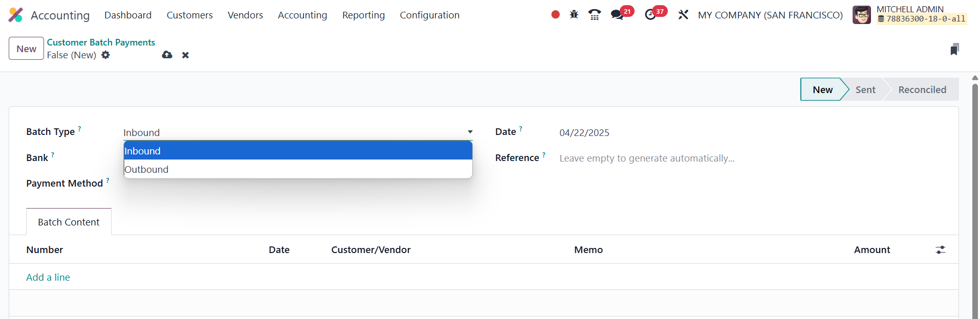
Task: Discard changes with the X icon
Action: pyautogui.click(x=185, y=55)
